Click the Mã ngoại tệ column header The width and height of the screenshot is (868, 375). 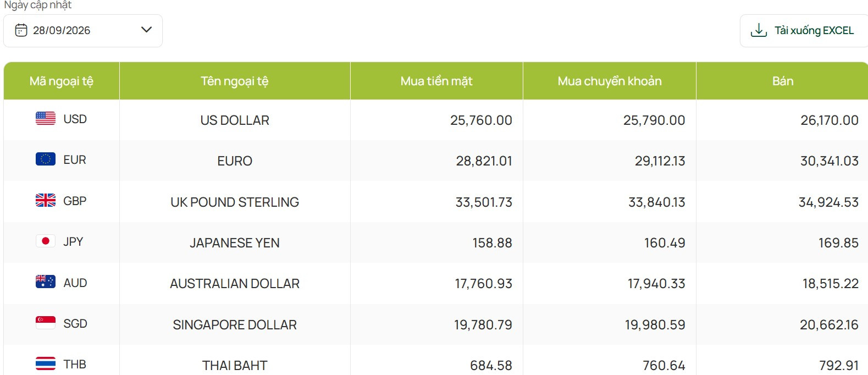pos(62,81)
